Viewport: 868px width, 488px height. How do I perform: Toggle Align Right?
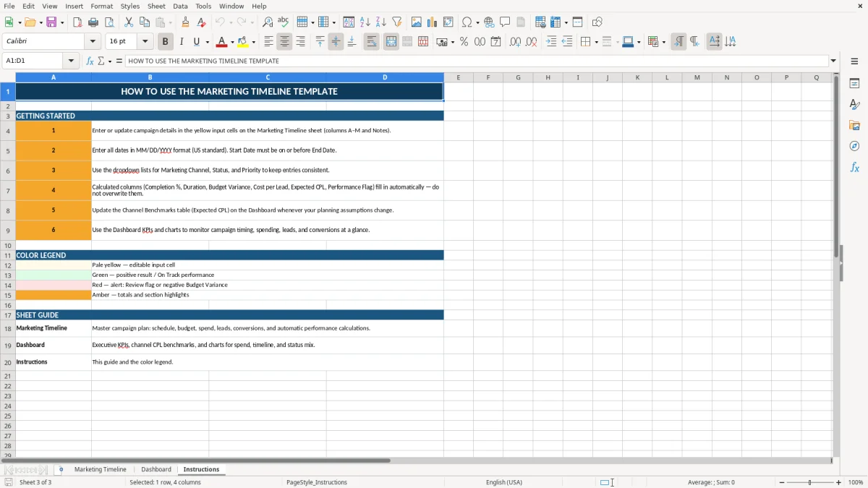[300, 42]
